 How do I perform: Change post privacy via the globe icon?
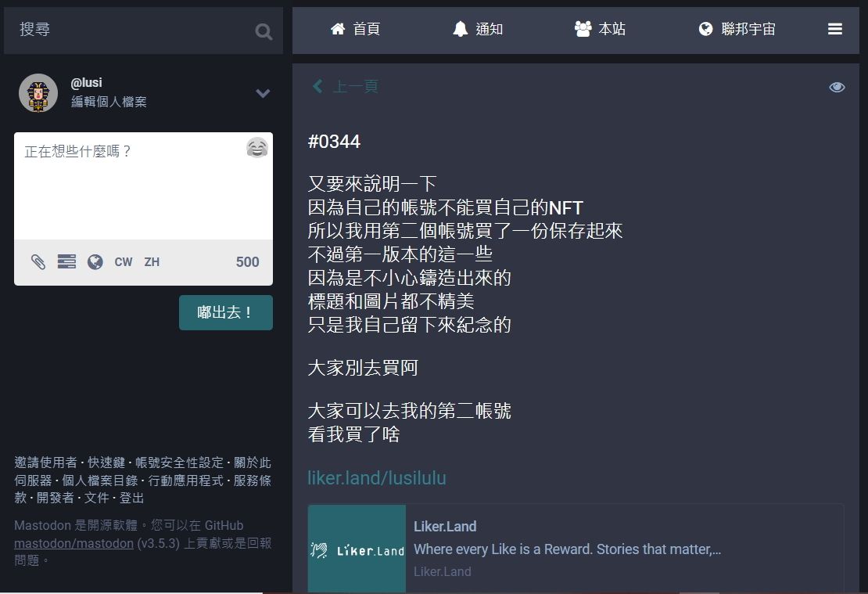[95, 261]
